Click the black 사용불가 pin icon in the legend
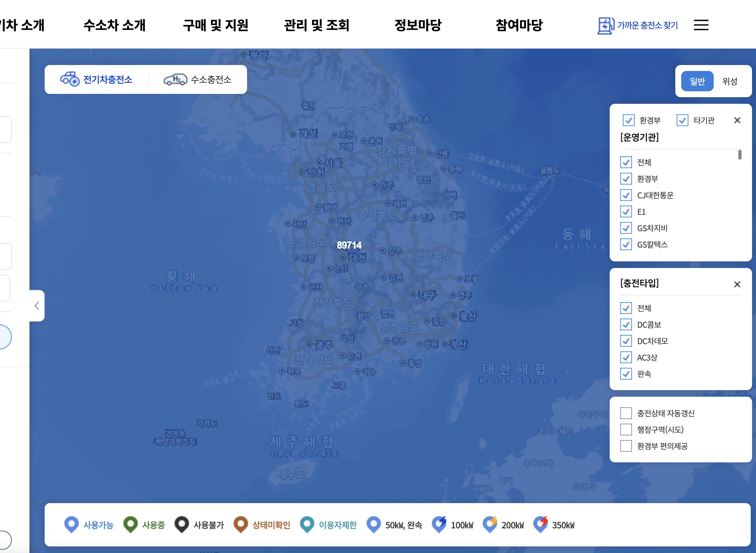The image size is (756, 553). click(182, 524)
